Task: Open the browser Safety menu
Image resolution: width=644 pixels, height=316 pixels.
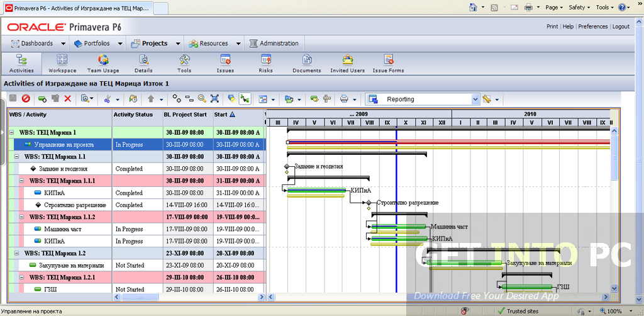Action: coord(579,8)
